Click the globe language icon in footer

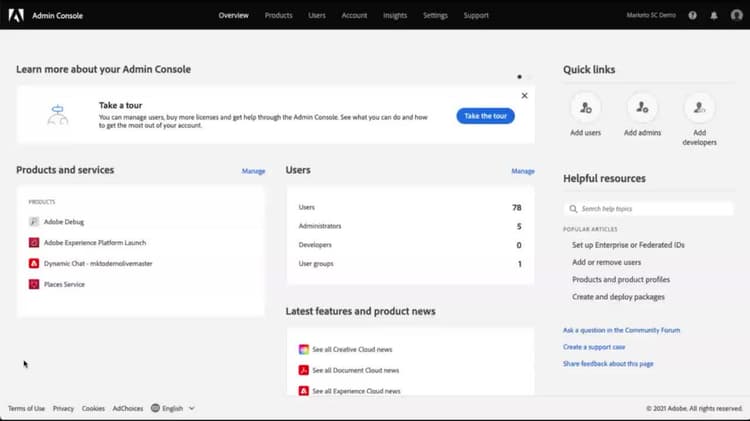155,408
